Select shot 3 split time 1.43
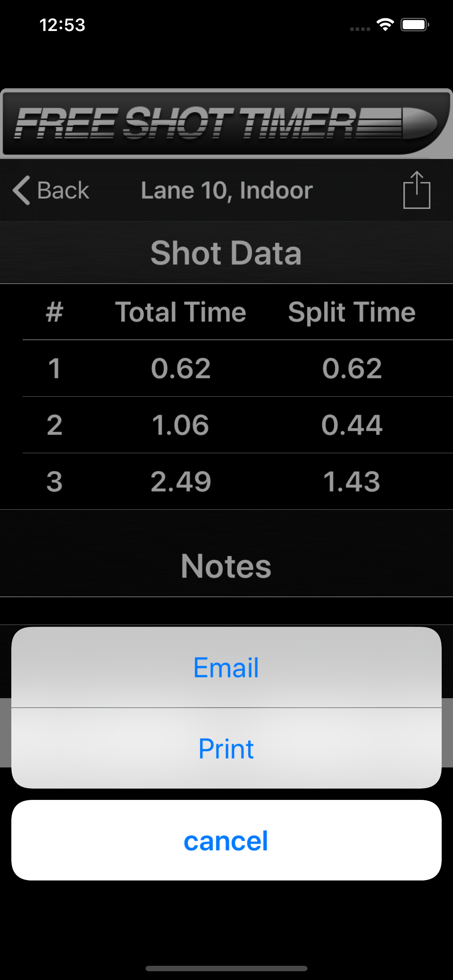Screen dimensions: 453x980 pos(351,482)
